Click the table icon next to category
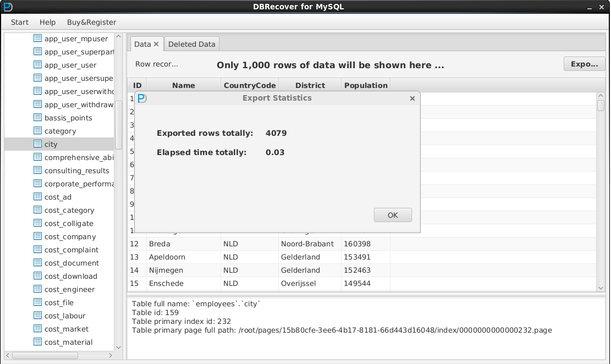 [37, 131]
